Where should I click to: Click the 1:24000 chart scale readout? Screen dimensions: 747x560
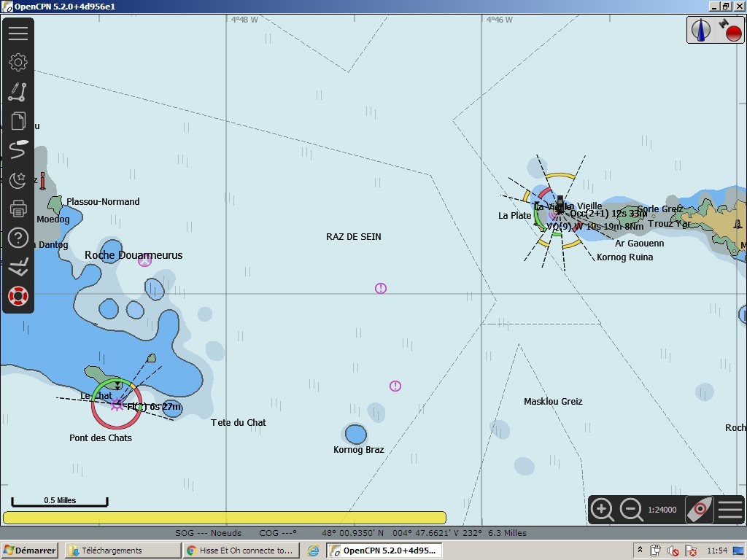click(662, 510)
